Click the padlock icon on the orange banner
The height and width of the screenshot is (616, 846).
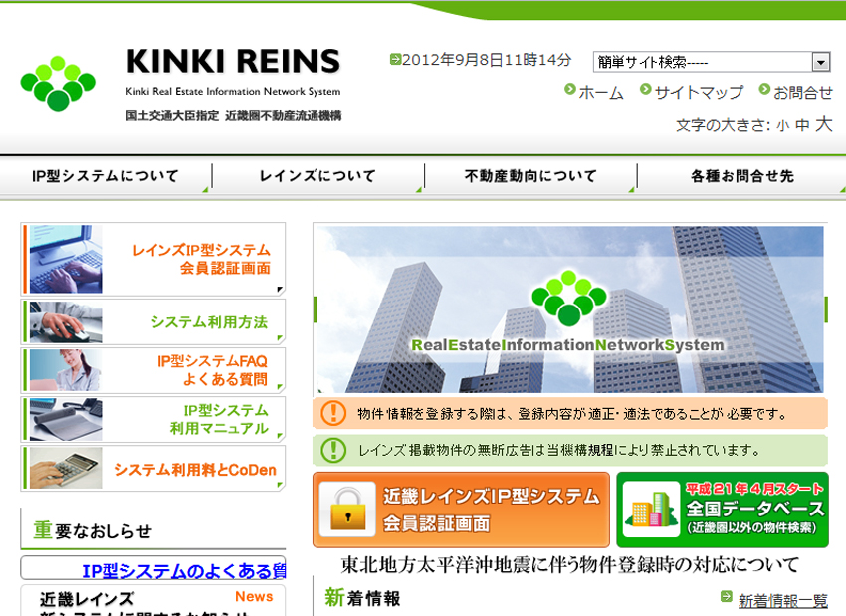347,510
